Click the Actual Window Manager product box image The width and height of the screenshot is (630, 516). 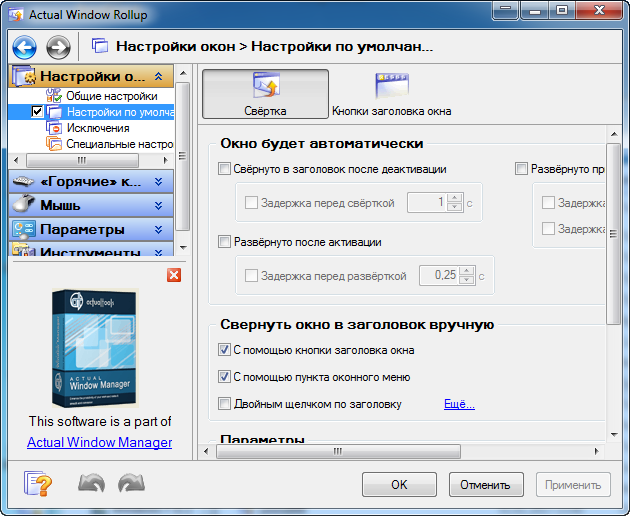[x=97, y=348]
